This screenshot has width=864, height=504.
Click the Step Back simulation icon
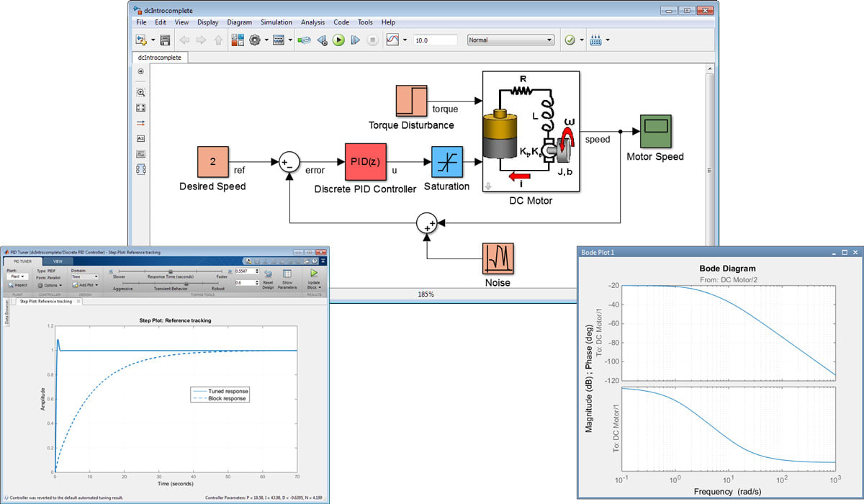[x=322, y=40]
